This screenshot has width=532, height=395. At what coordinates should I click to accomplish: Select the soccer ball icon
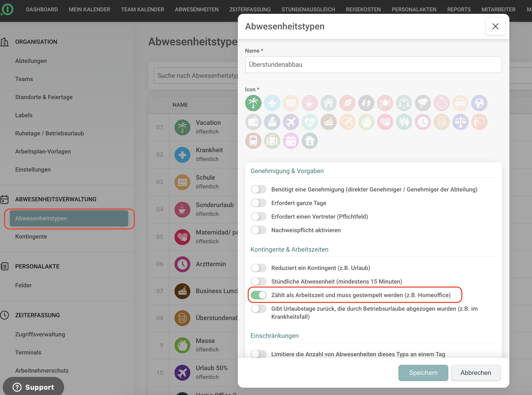click(479, 103)
